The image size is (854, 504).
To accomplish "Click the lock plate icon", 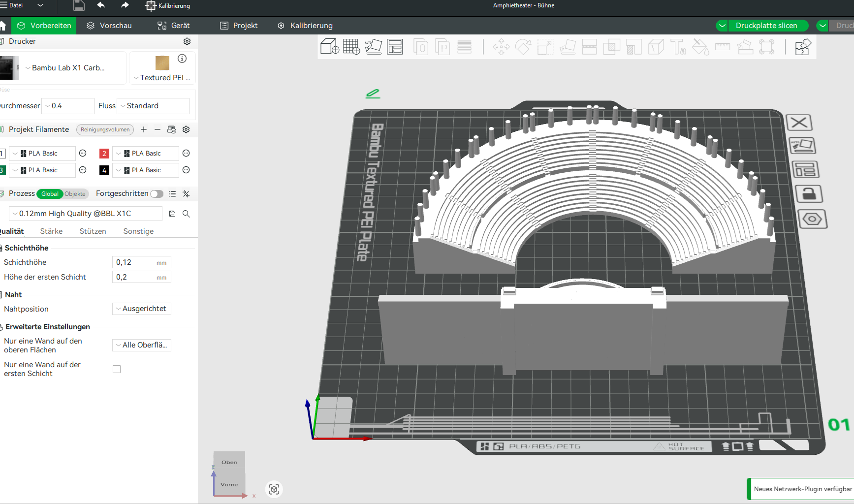I will [x=809, y=194].
